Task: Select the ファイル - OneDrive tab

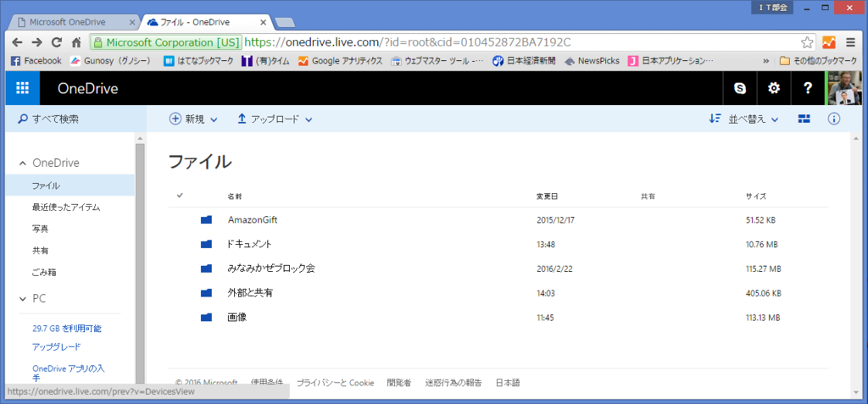Action: [x=208, y=22]
